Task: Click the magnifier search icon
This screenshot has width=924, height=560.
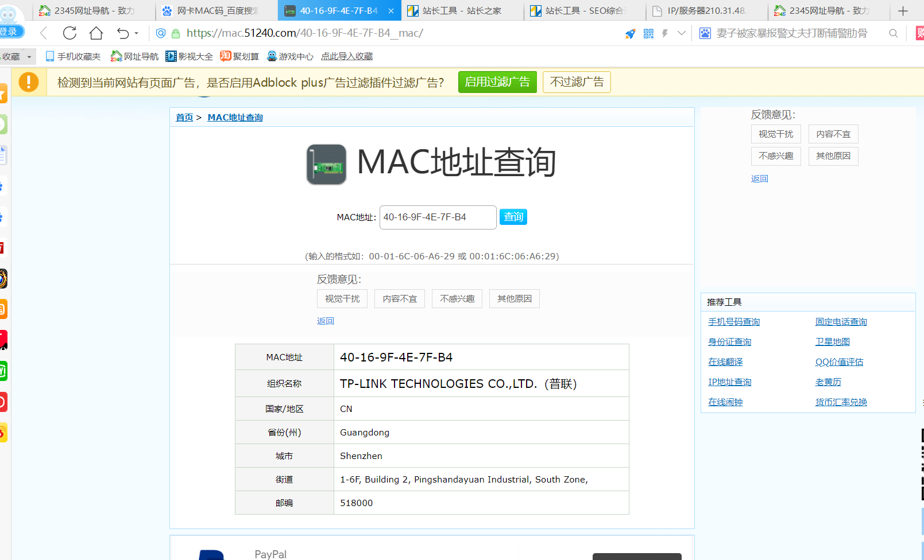Action: (893, 33)
